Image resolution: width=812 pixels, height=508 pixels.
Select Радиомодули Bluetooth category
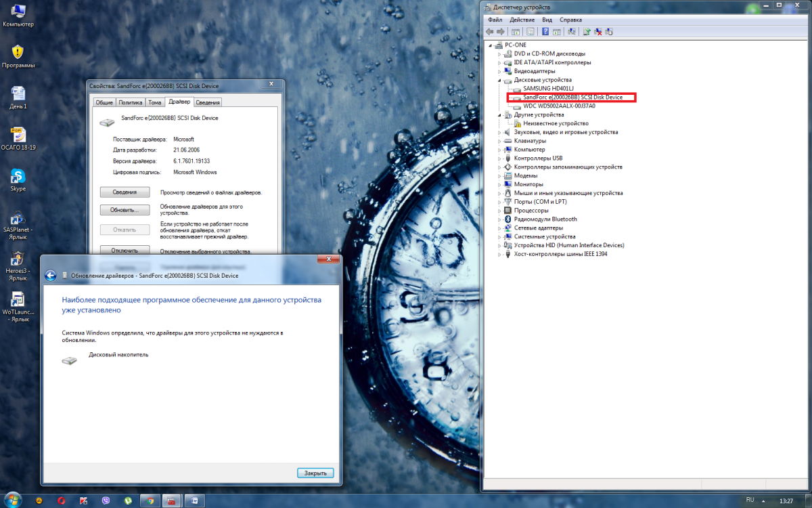545,219
